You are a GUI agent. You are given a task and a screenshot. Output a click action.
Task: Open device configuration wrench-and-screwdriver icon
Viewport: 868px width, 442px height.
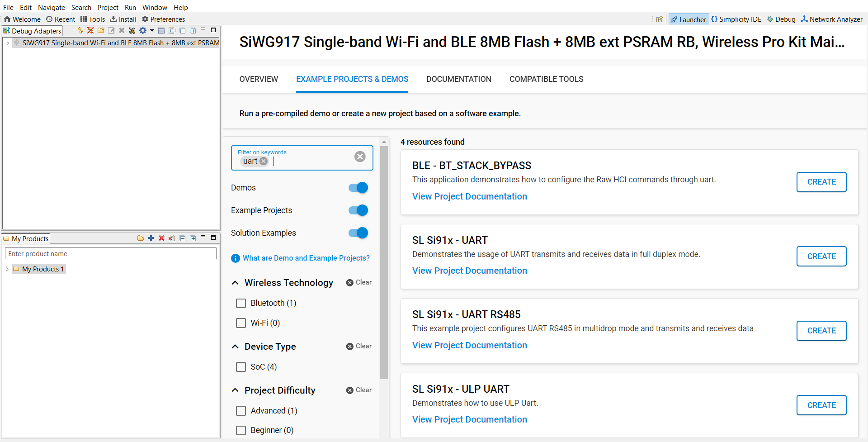point(132,30)
